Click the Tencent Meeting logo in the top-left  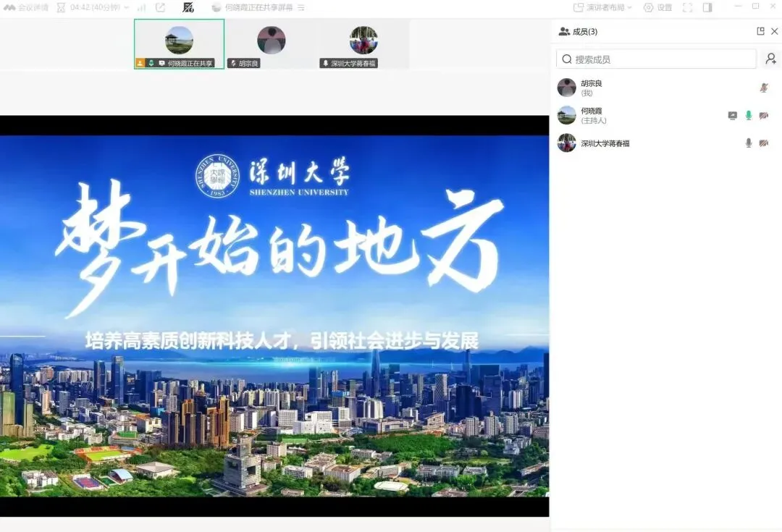(9, 7)
